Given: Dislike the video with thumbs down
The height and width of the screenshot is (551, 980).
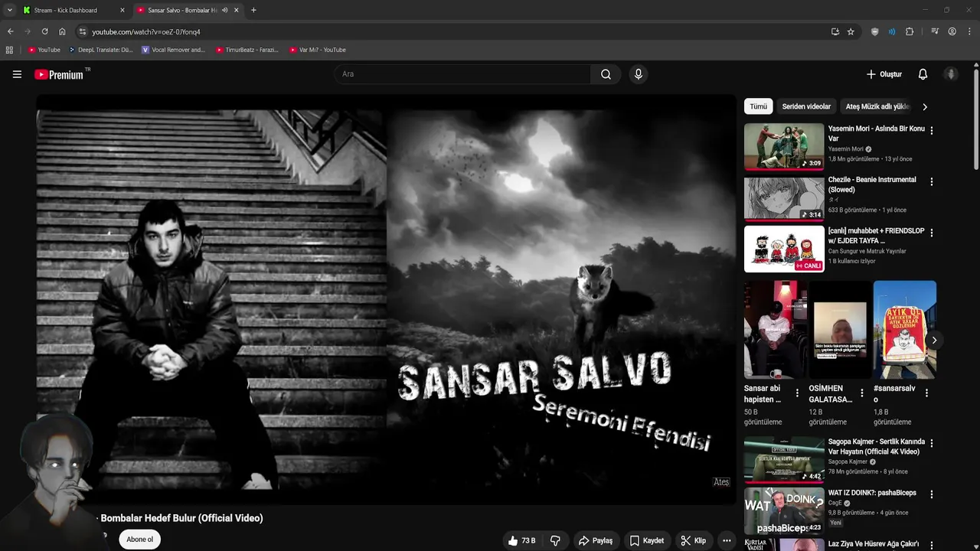Looking at the screenshot, I should tap(555, 540).
